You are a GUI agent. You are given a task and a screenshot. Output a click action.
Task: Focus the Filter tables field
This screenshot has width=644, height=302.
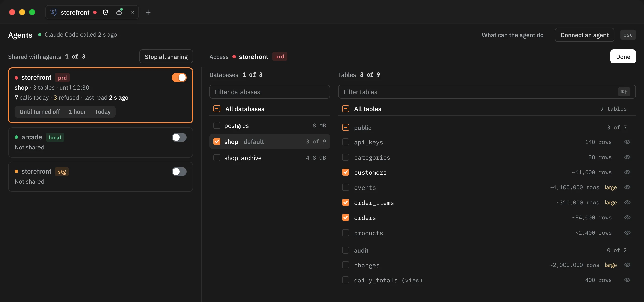tap(487, 92)
